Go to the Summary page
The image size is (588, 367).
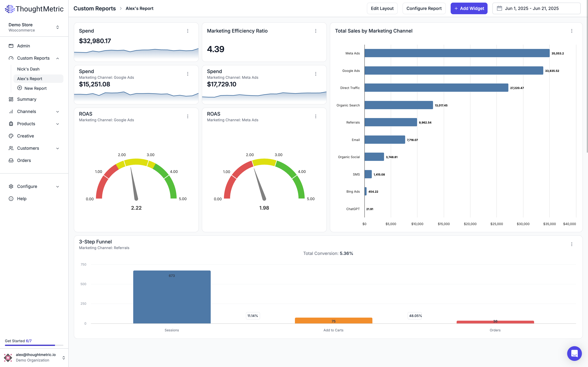(27, 99)
